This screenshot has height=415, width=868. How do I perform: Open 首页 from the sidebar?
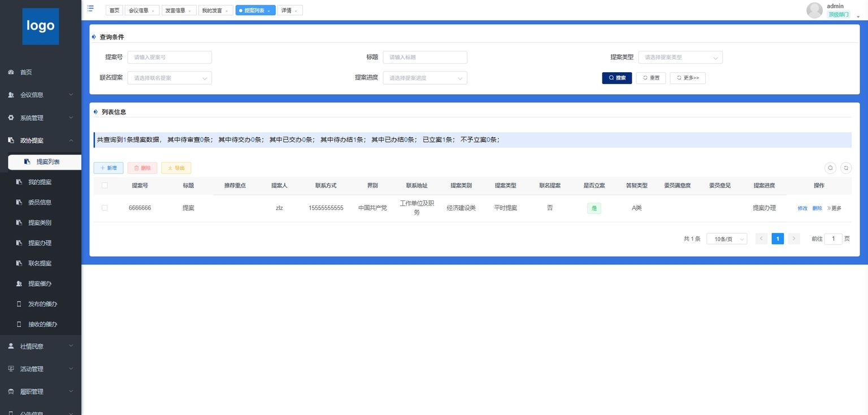coord(26,72)
